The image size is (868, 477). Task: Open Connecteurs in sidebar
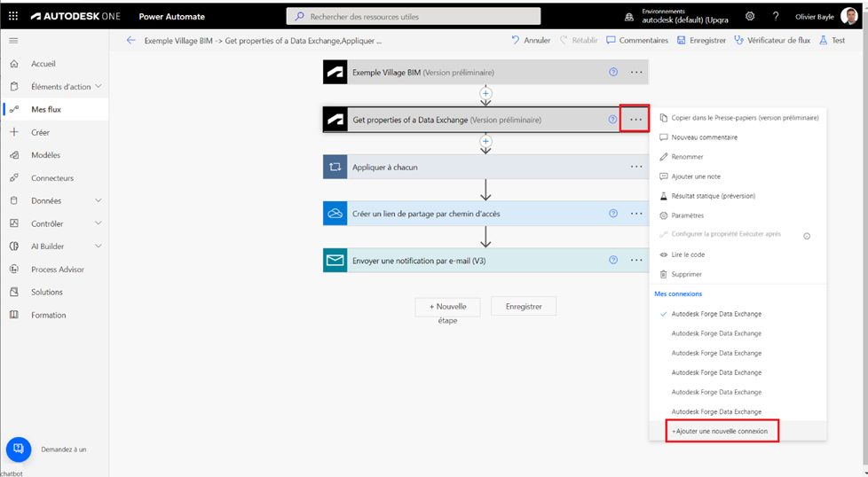pos(54,178)
